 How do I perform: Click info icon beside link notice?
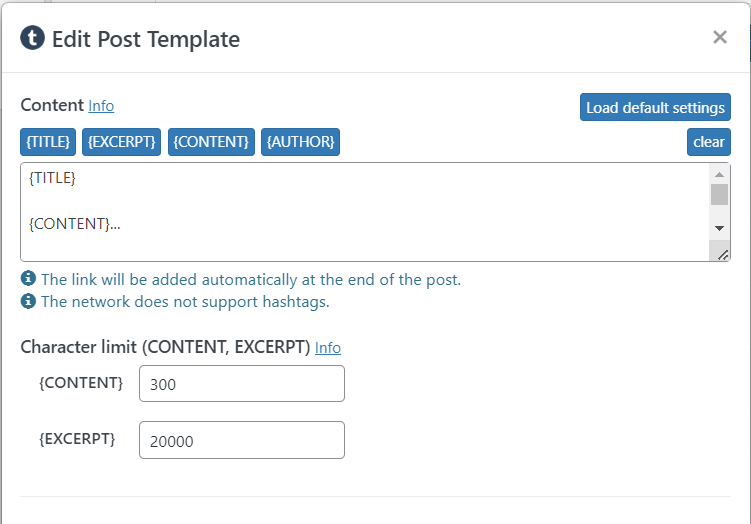[28, 279]
